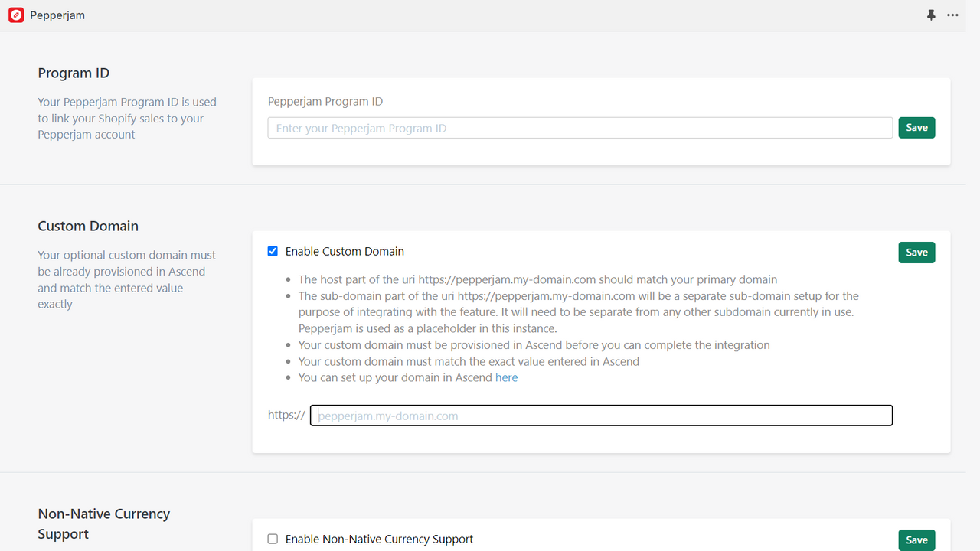Image resolution: width=980 pixels, height=551 pixels.
Task: Open the three-dot more actions menu
Action: pos(952,15)
